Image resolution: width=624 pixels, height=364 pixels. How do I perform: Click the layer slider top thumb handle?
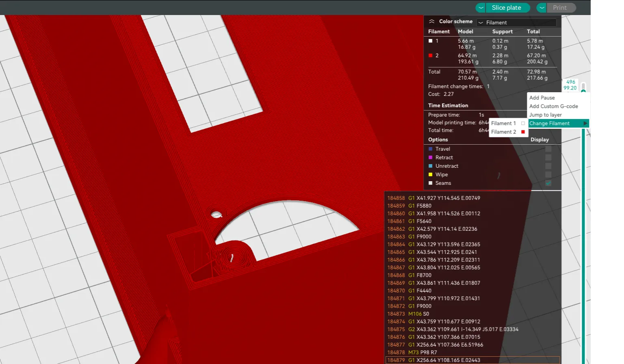click(x=583, y=91)
